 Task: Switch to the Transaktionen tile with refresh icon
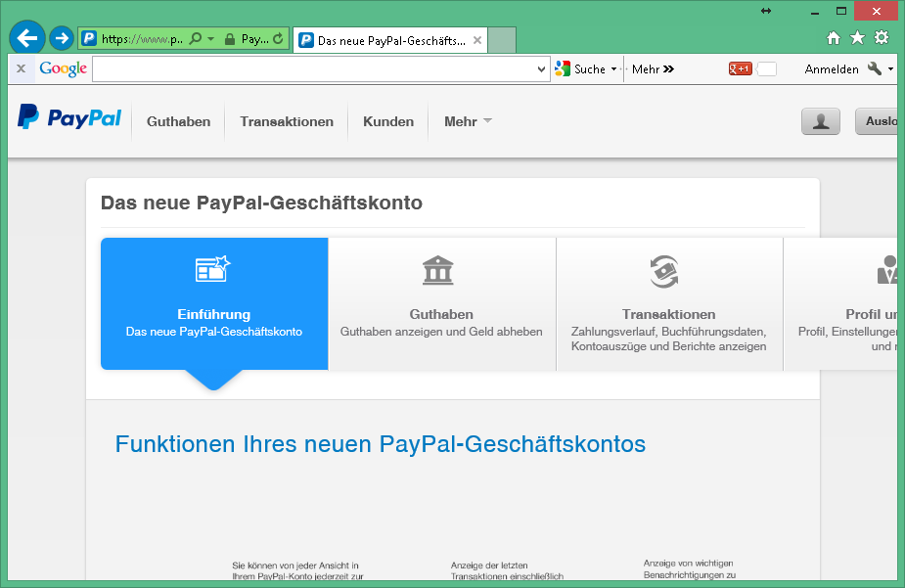click(668, 303)
